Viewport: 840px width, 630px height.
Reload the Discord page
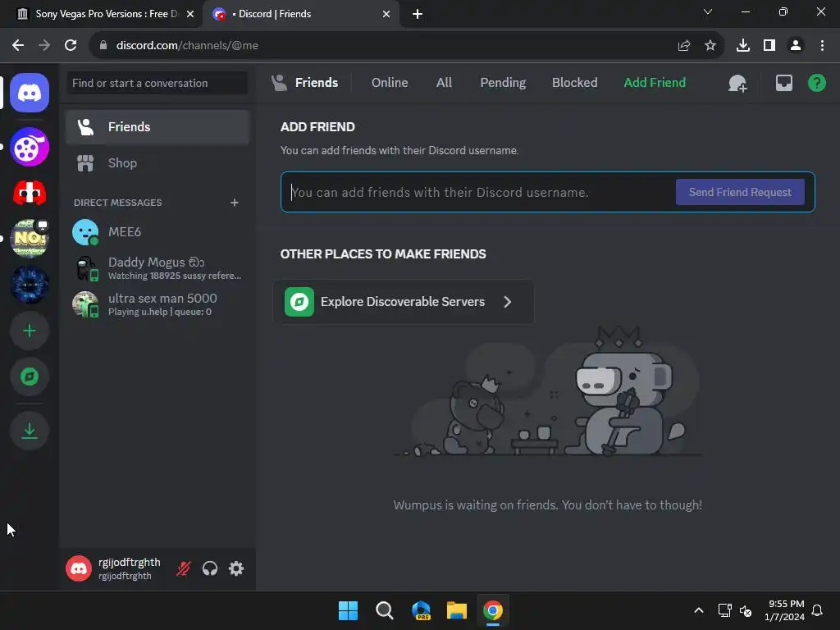pos(71,46)
